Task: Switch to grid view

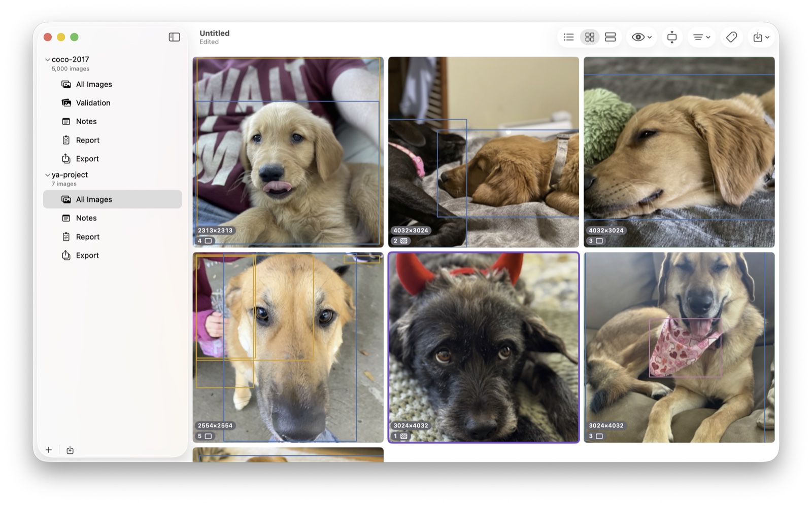Action: pyautogui.click(x=590, y=37)
